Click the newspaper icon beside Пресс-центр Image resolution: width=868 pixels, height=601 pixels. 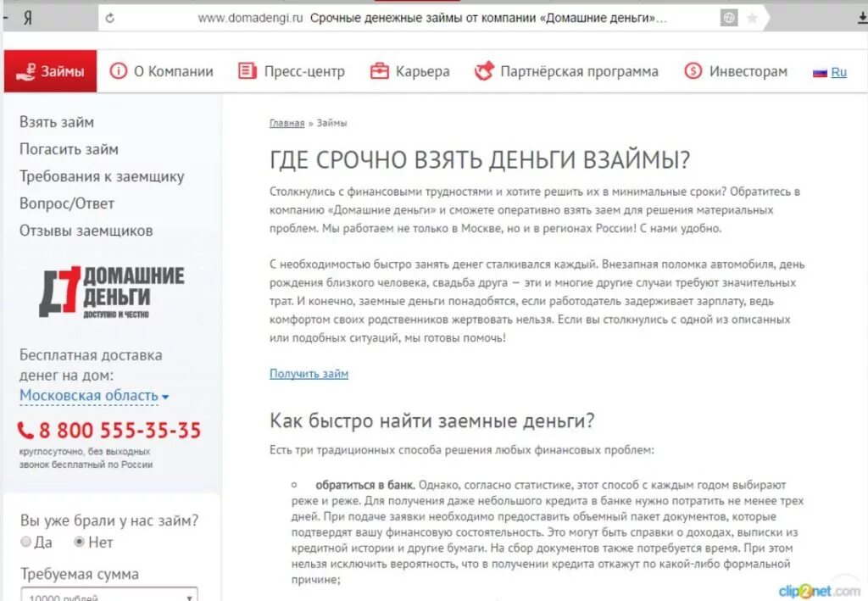247,71
